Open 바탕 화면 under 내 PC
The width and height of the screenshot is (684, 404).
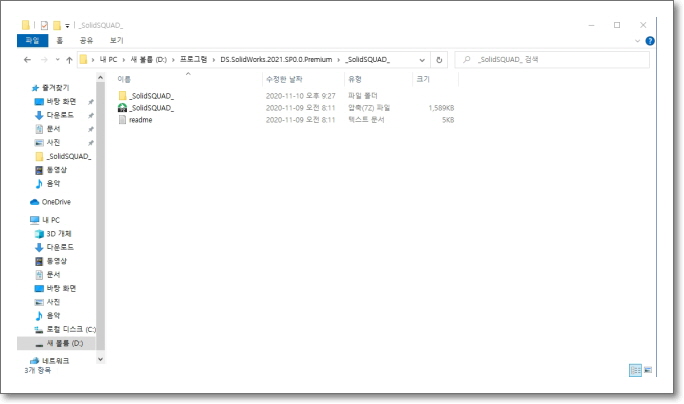coord(55,288)
